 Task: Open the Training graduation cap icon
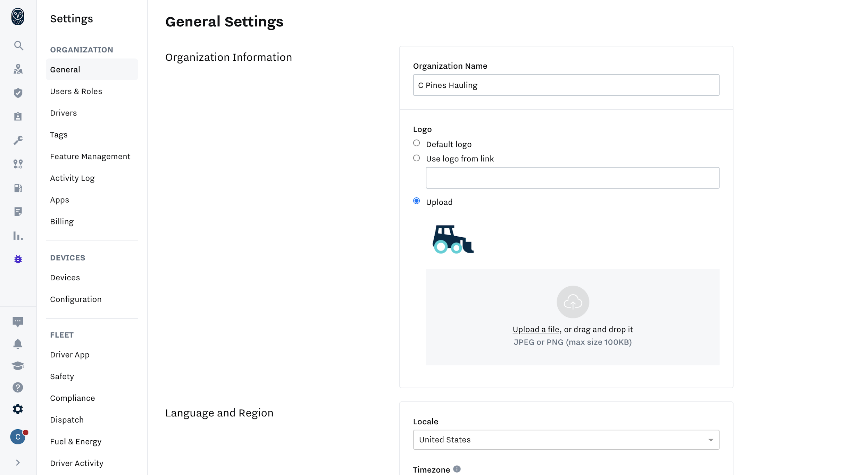click(x=18, y=366)
